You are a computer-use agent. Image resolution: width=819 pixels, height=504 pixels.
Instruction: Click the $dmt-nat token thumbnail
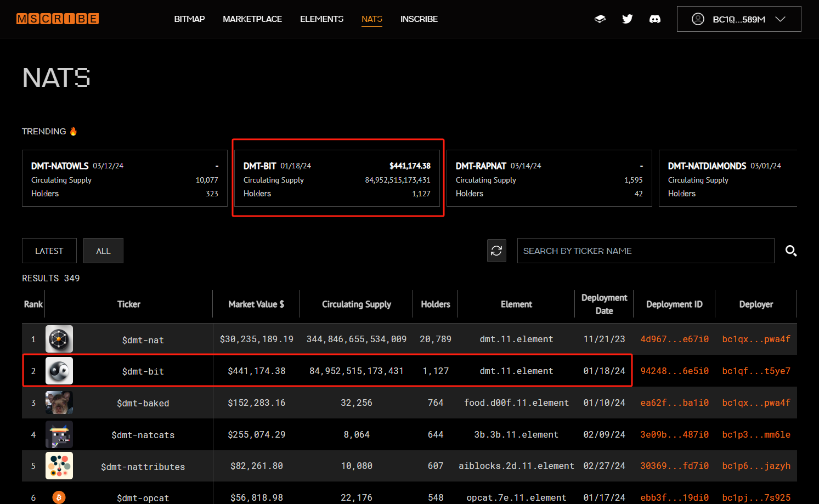click(59, 339)
